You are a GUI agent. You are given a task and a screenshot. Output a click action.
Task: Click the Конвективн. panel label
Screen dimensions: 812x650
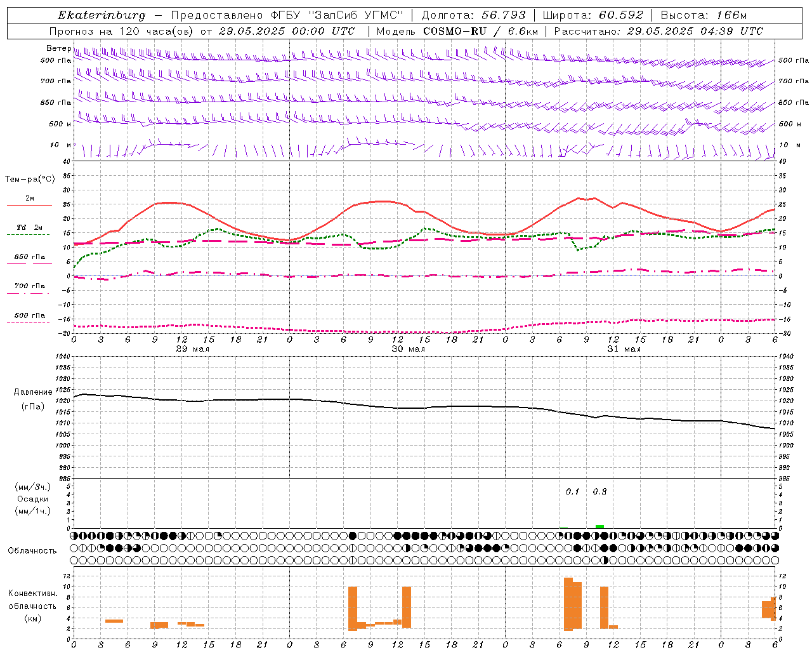pos(33,593)
